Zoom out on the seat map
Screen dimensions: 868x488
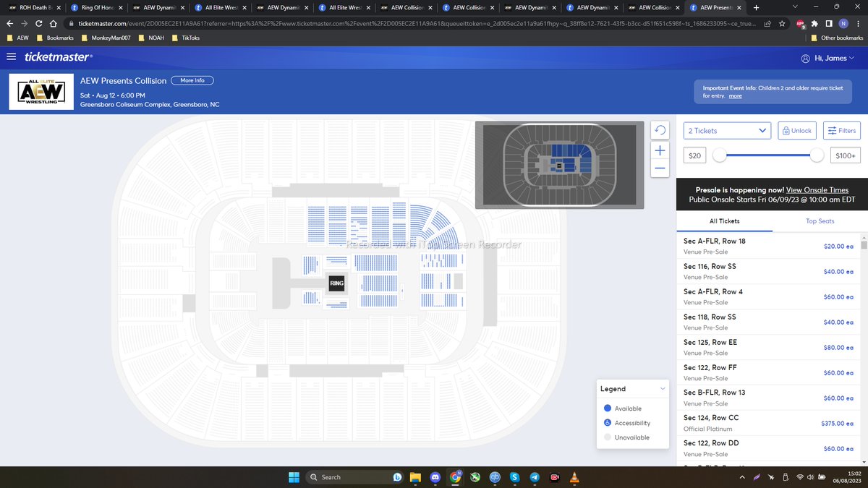point(659,168)
